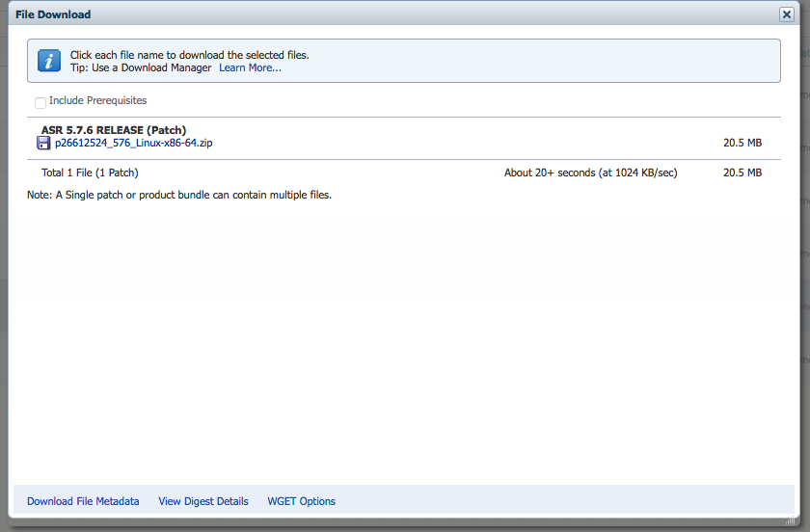Click the floppy disk download icon
Screen dimensions: 810x532
(43, 144)
